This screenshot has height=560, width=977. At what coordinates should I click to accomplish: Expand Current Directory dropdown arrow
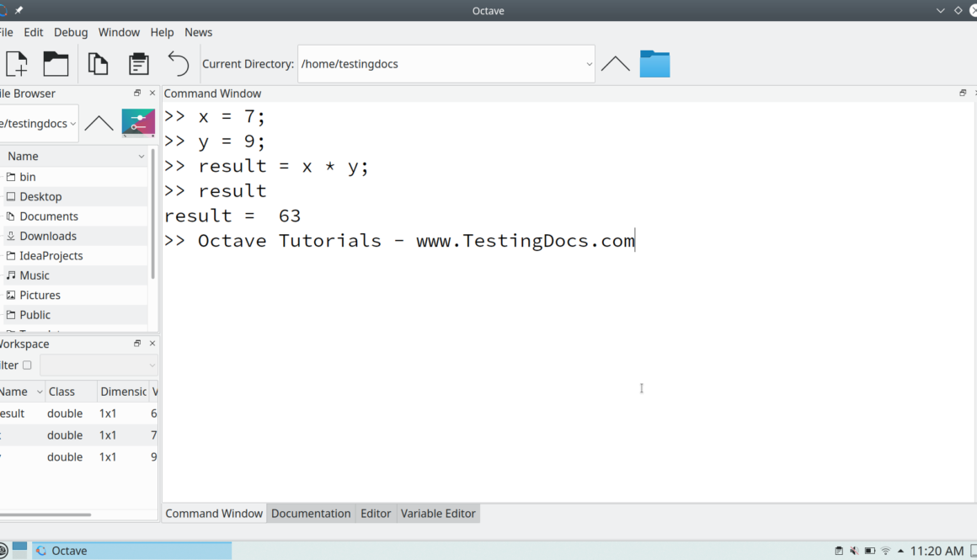(x=589, y=64)
